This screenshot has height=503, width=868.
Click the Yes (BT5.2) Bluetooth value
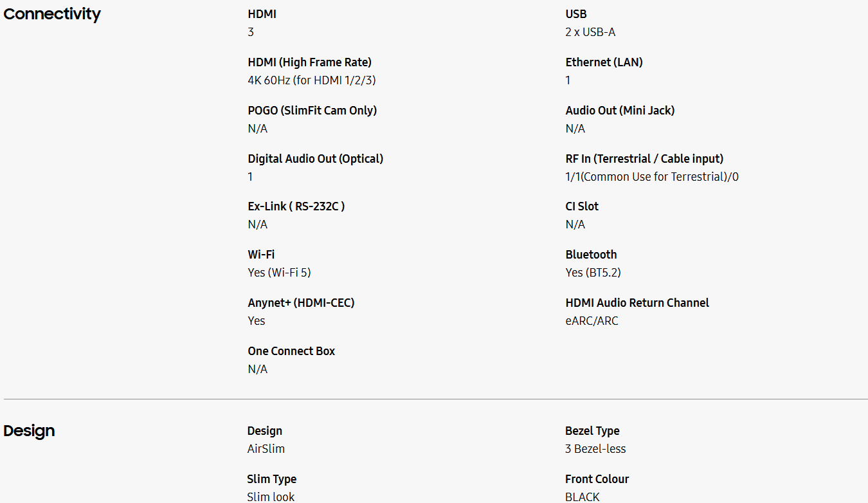pyautogui.click(x=593, y=273)
